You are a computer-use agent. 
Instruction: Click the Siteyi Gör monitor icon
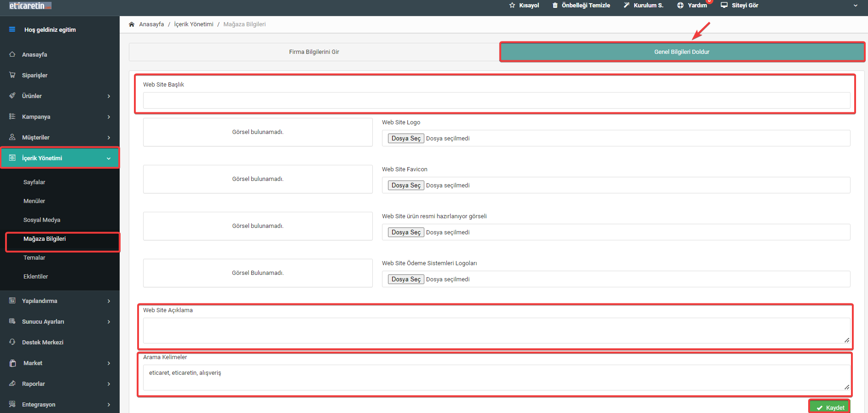pos(724,5)
